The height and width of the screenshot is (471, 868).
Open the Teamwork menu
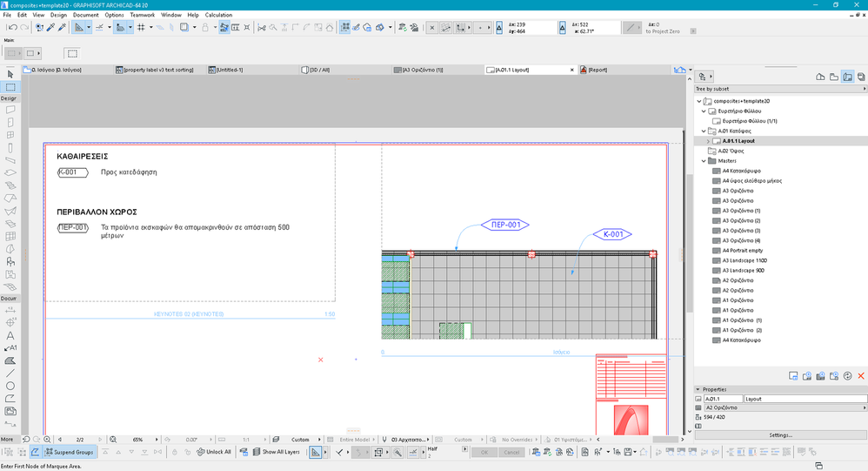[143, 15]
